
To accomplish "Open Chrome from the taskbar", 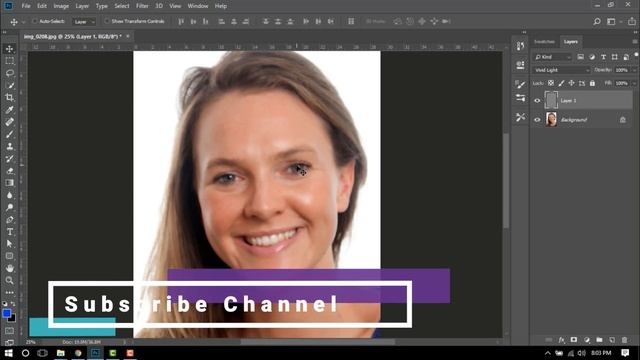I will click(78, 353).
